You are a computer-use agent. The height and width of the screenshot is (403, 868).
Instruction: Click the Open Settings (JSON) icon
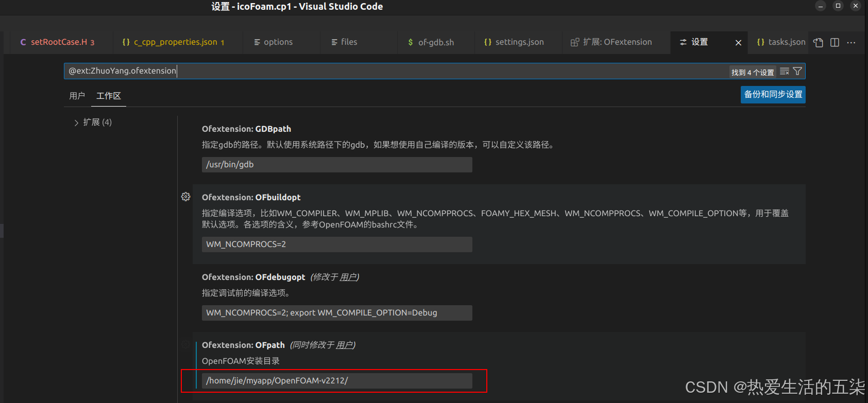click(818, 43)
